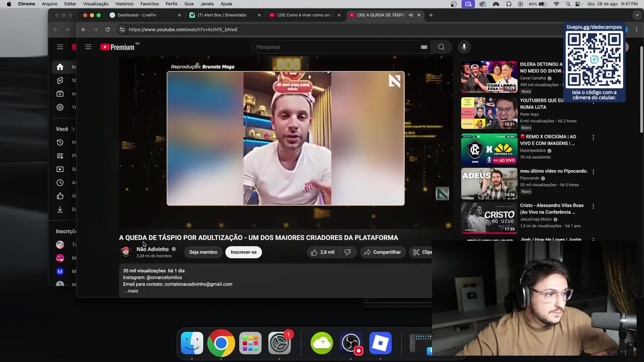
Task: Open blue M subscription avatar
Action: (60, 271)
